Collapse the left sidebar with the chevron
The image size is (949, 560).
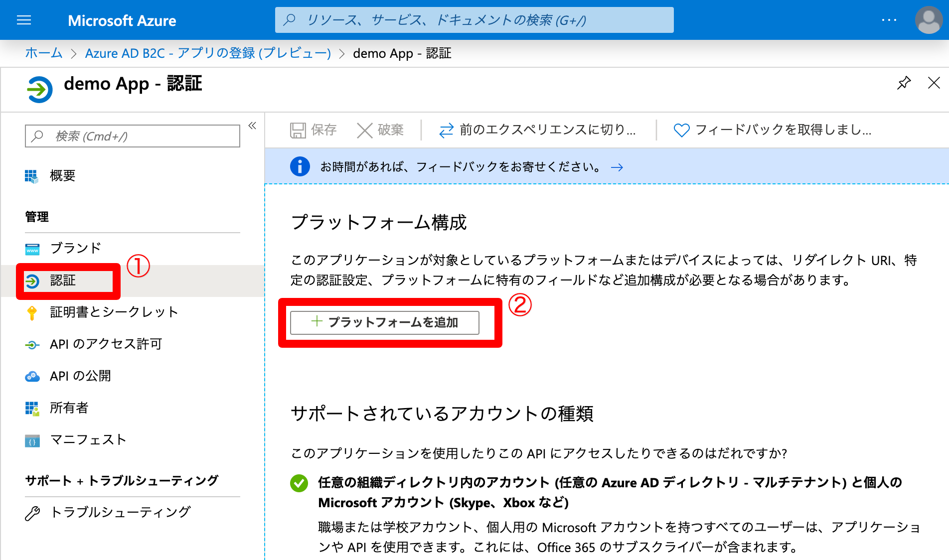click(x=252, y=126)
